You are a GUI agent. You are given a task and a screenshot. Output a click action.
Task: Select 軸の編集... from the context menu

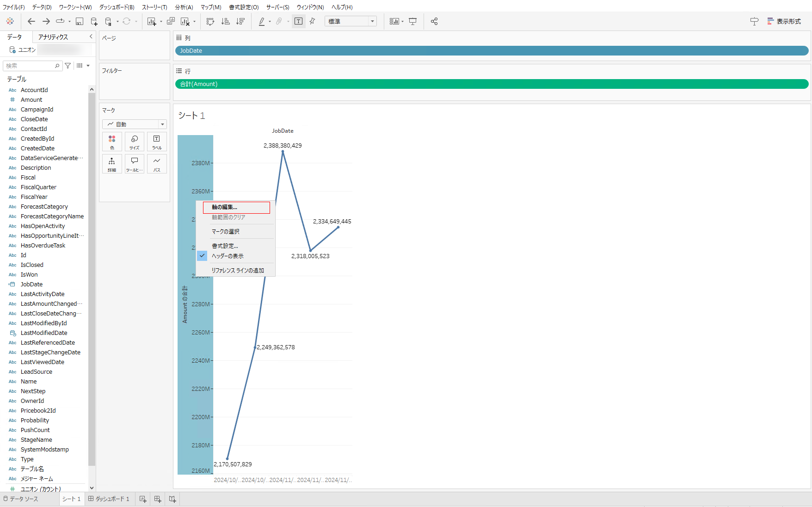225,207
